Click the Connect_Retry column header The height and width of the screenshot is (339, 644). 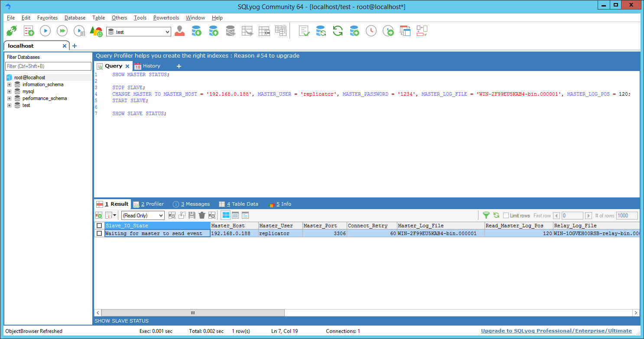[372, 226]
